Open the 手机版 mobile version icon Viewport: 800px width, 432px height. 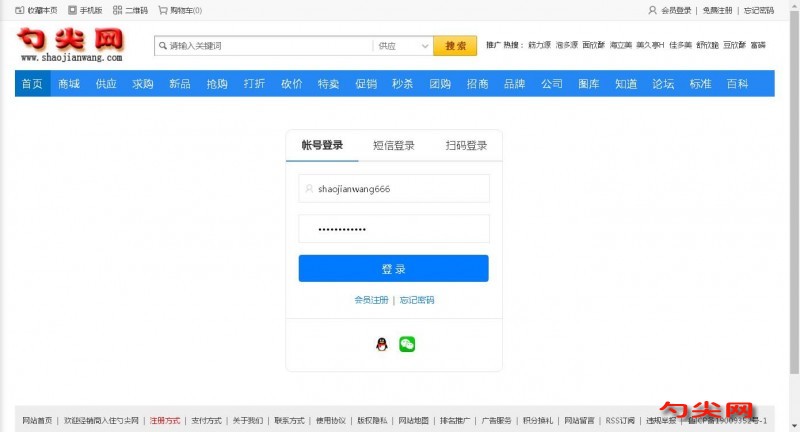coord(72,10)
